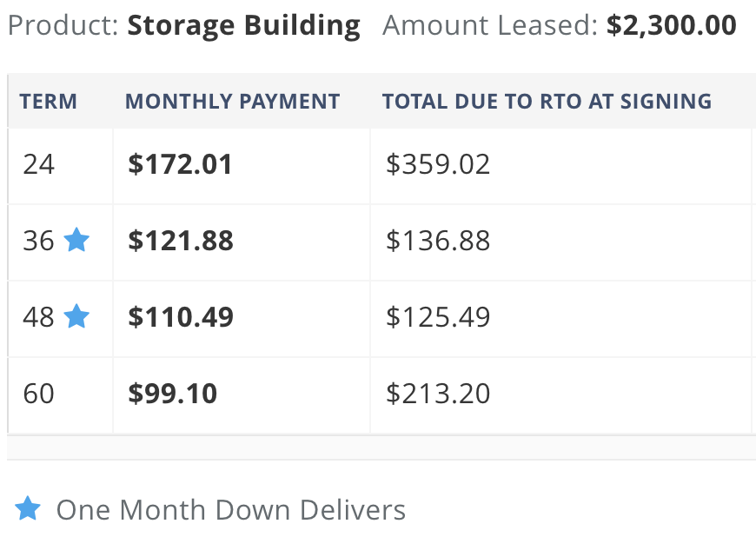This screenshot has height=537, width=756.
Task: Click the 36 month term number
Action: tap(38, 240)
